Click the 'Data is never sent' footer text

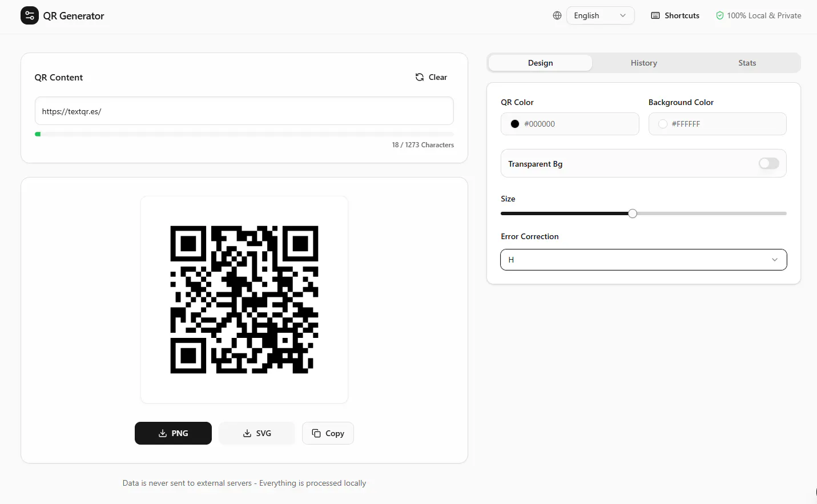click(x=244, y=483)
